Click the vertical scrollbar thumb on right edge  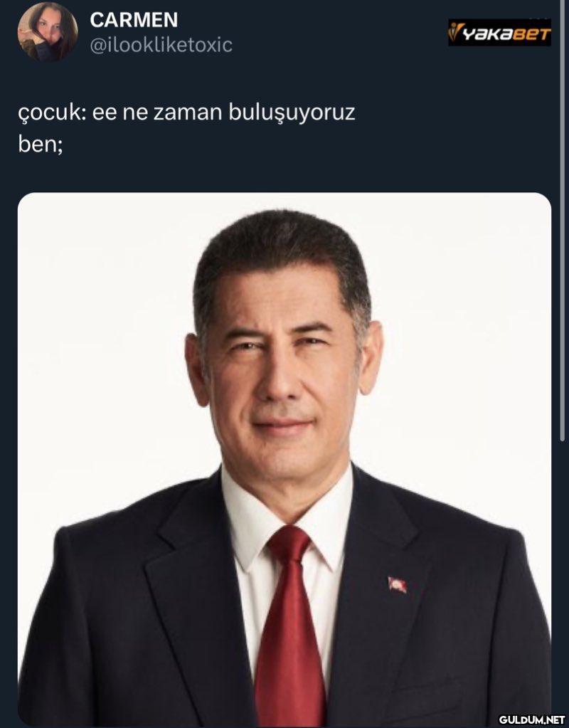point(563,223)
